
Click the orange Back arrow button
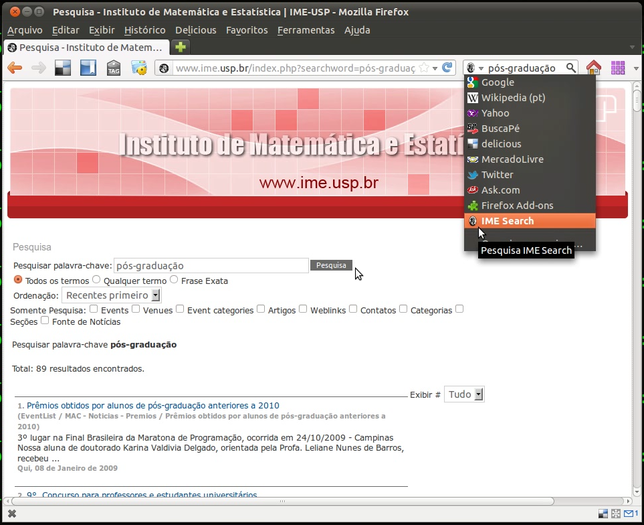coord(15,68)
